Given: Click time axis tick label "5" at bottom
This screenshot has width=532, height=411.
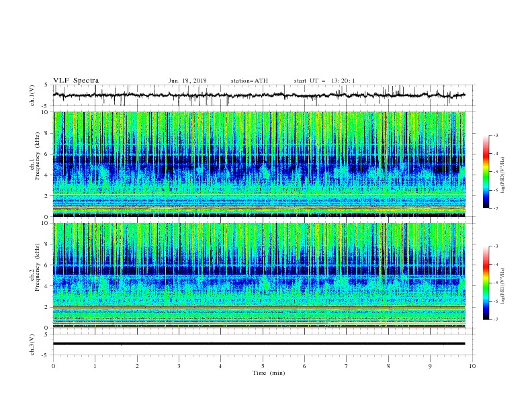Looking at the screenshot, I should (263, 366).
